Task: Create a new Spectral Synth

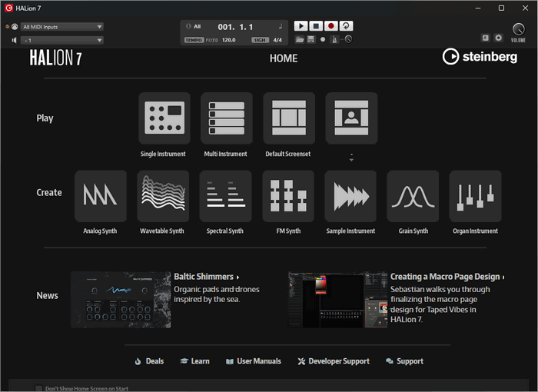Action: [225, 196]
